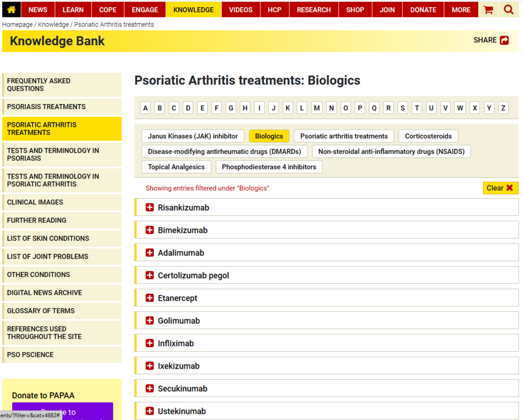Expand the Etanercept entry

[x=178, y=298]
